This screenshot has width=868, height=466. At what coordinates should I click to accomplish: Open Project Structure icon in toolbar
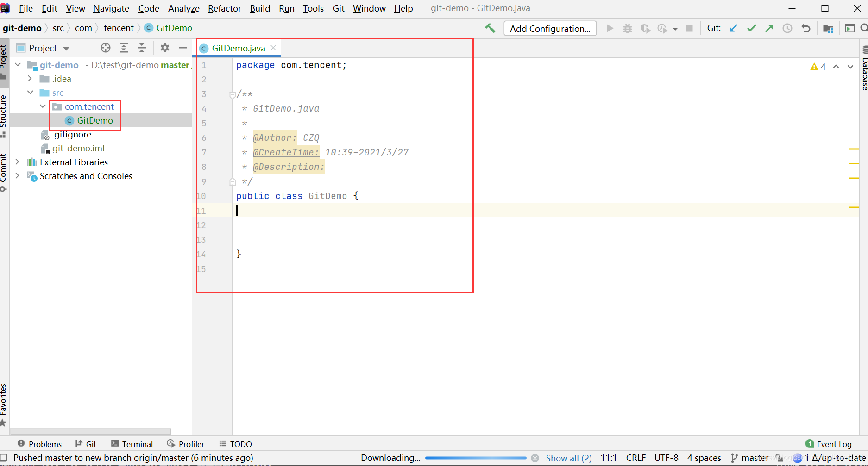point(828,28)
